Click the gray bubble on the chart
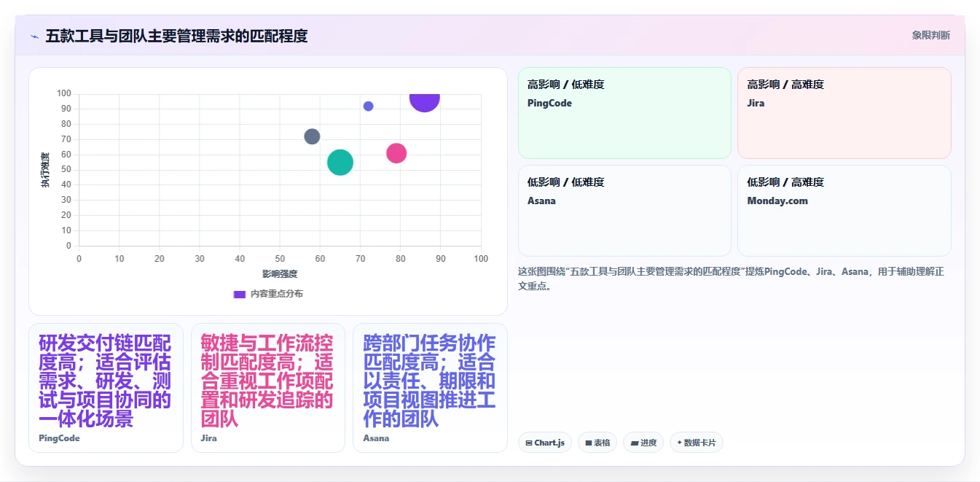 tap(312, 136)
